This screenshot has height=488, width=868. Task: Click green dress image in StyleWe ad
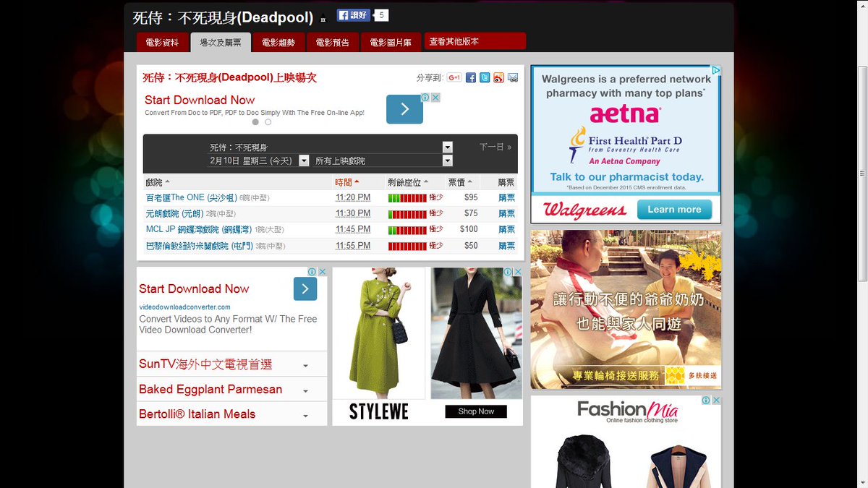[379, 333]
